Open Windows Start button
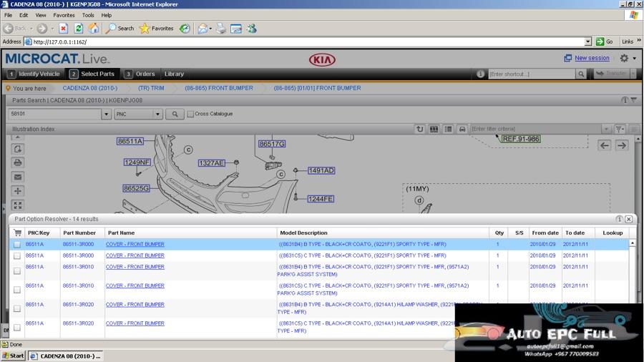The image size is (644, 362). coord(14,356)
